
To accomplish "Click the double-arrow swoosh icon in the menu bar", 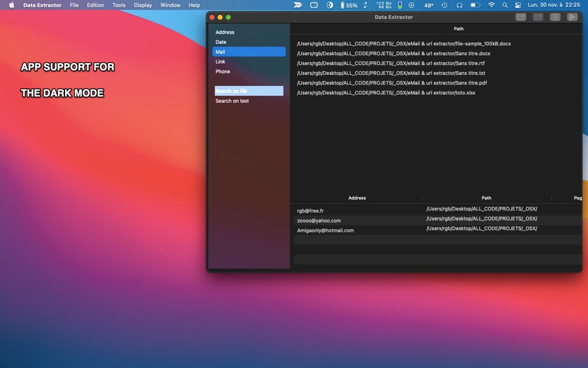I will (x=298, y=5).
